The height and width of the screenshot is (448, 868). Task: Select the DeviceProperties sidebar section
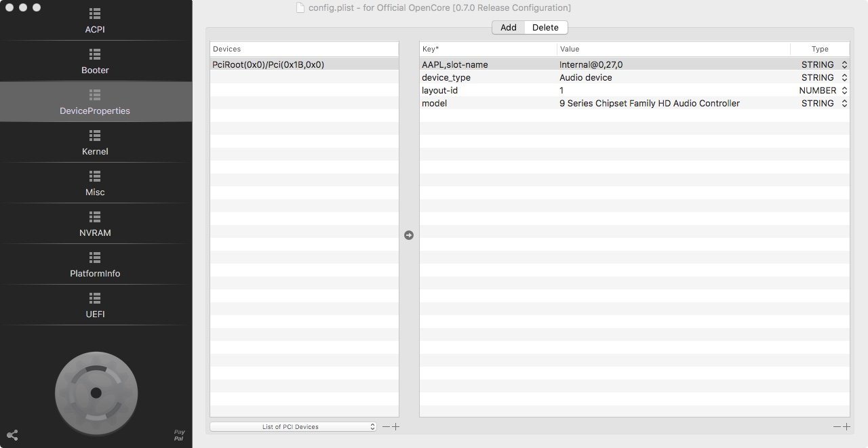tap(95, 102)
